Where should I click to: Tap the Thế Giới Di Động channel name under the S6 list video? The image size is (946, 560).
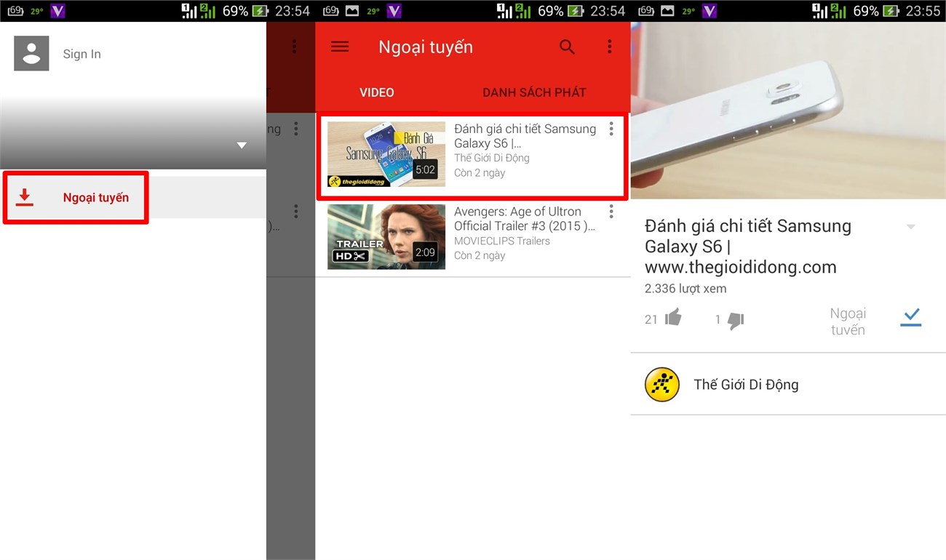point(492,158)
